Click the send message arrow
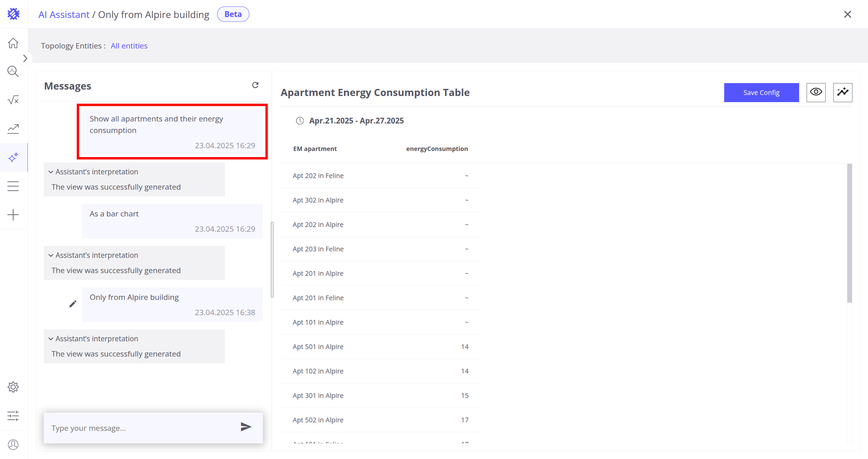Screen dimensions: 868x459 (246, 427)
